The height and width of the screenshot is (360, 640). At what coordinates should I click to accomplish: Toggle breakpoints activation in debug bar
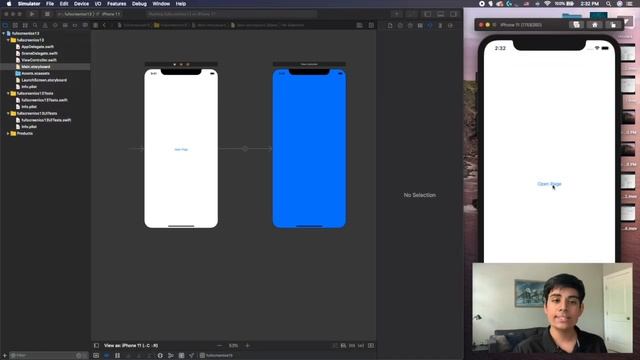point(107,356)
